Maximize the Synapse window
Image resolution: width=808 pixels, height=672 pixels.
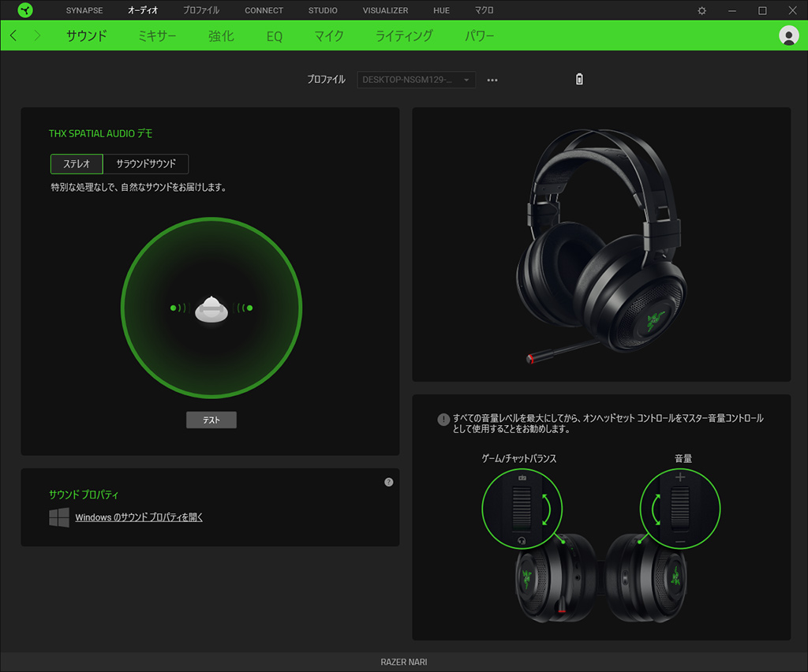(x=762, y=10)
